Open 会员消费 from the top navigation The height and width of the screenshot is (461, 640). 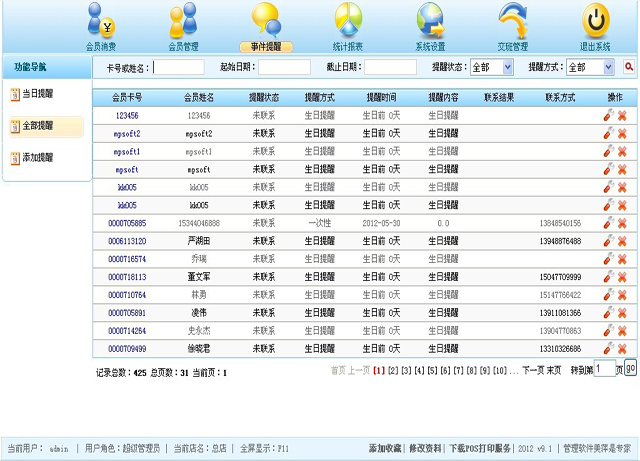(x=101, y=25)
